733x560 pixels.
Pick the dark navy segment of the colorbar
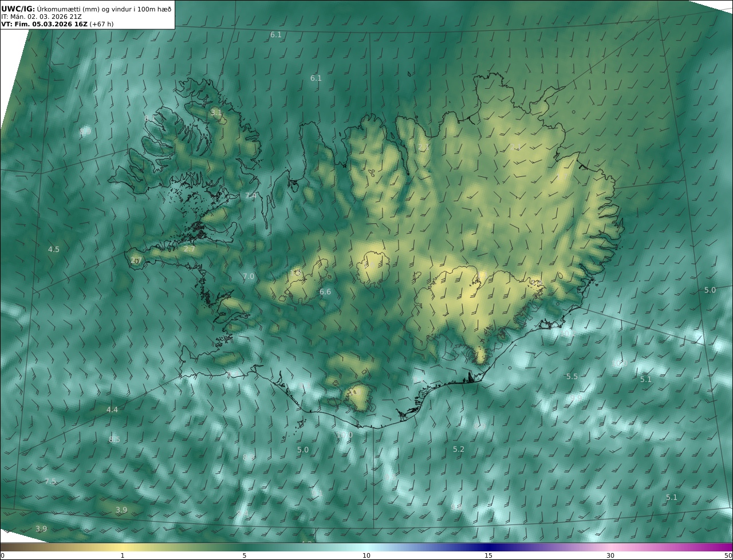(488, 547)
